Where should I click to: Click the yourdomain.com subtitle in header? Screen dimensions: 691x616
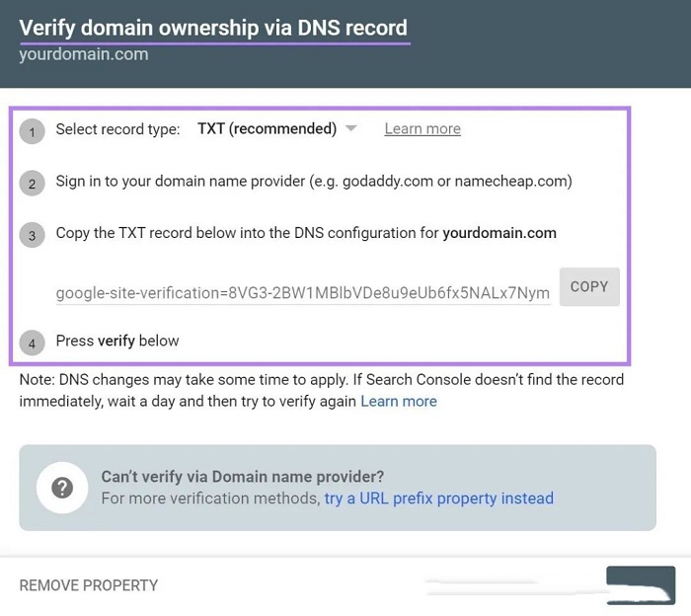(x=84, y=54)
